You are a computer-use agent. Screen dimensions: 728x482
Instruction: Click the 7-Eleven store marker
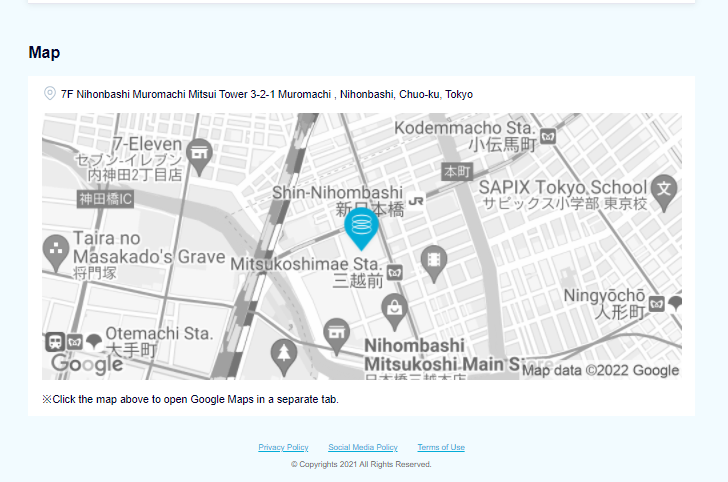tap(200, 153)
